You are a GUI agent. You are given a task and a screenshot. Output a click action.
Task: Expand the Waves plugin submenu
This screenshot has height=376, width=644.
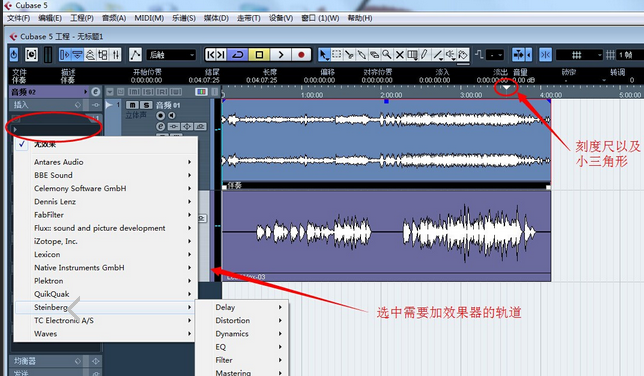[x=106, y=334]
